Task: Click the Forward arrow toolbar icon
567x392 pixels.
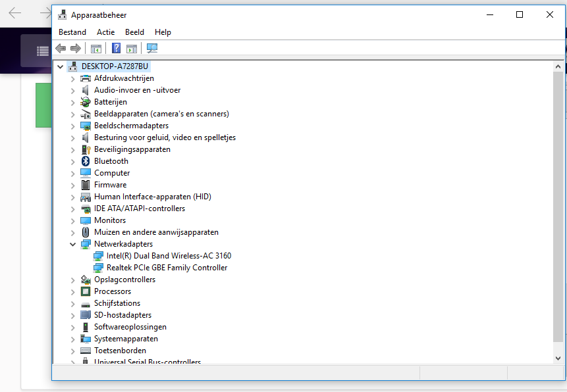Action: [76, 48]
